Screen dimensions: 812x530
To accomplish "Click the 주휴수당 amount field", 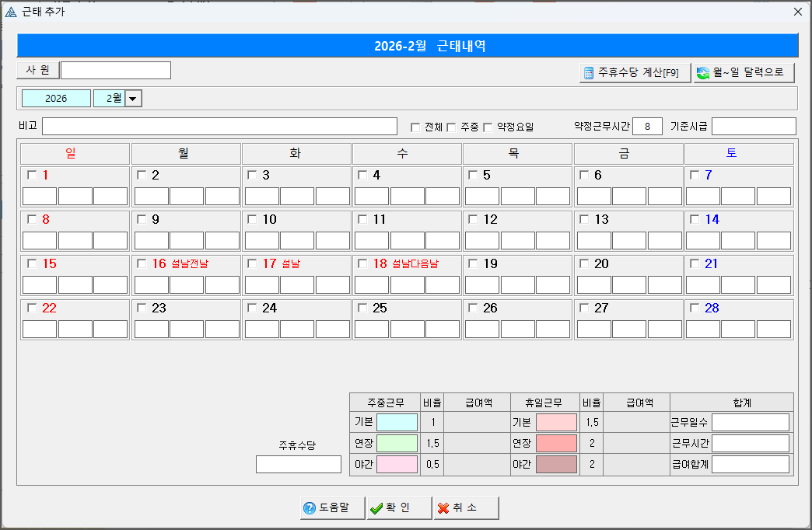I will point(299,464).
